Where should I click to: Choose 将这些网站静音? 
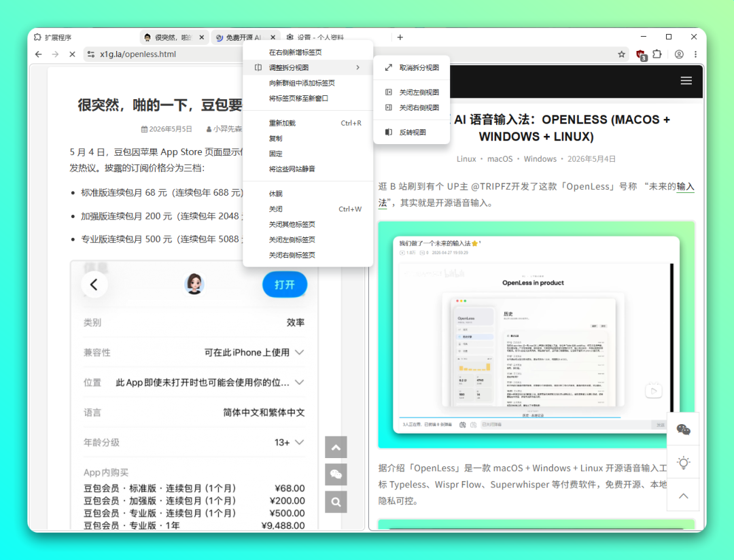[308, 169]
